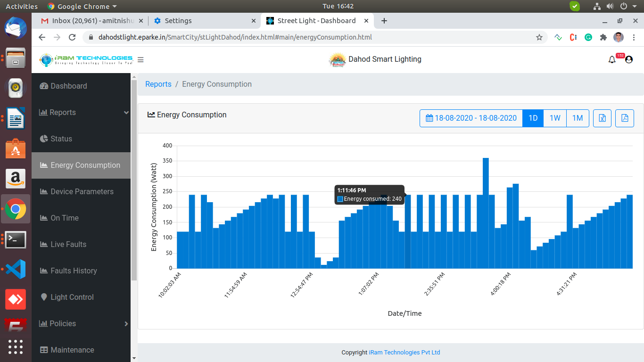Bookmark this page with the star icon
Image resolution: width=644 pixels, height=362 pixels.
click(x=539, y=37)
